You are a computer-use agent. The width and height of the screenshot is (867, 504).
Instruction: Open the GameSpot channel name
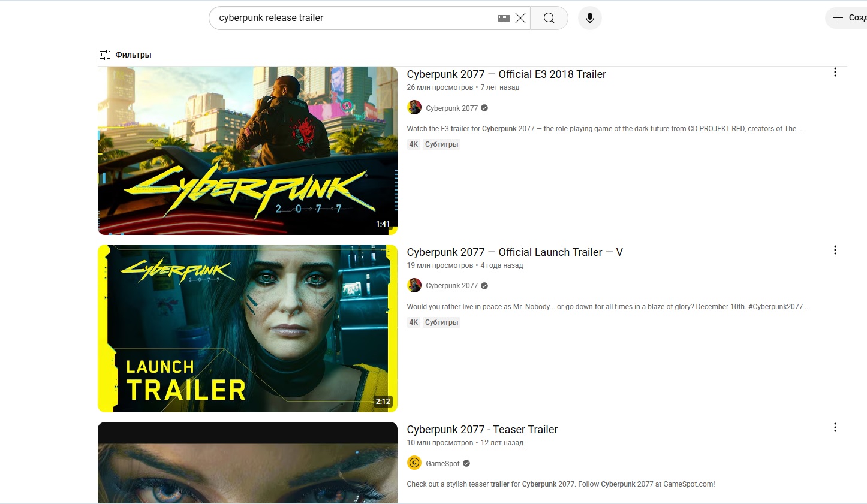442,464
